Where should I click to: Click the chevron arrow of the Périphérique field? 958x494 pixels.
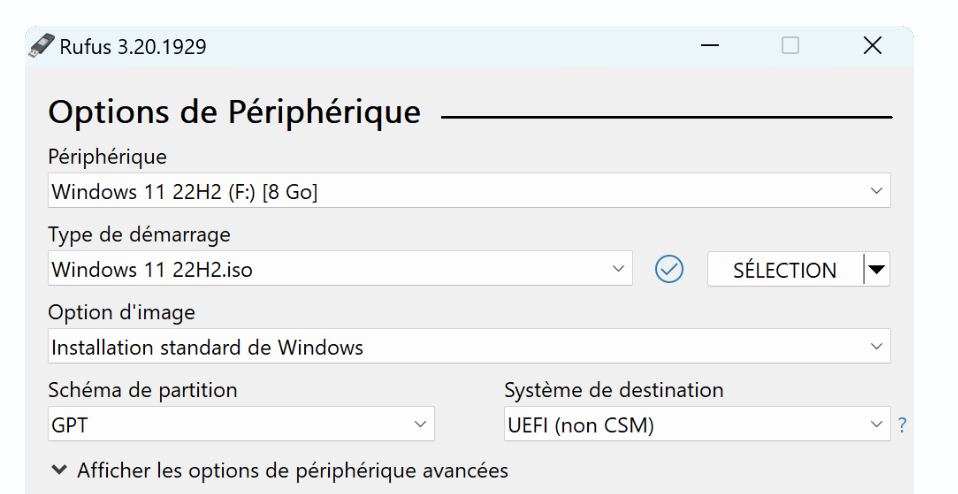coord(876,191)
